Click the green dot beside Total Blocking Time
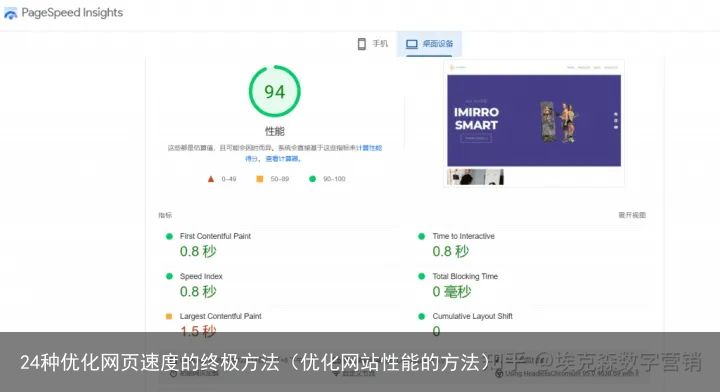This screenshot has width=720, height=392. pyautogui.click(x=422, y=276)
